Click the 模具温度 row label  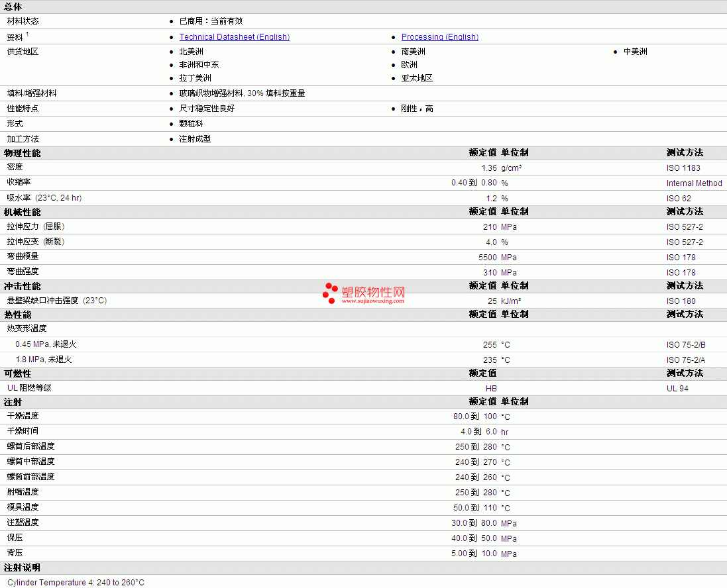point(23,507)
